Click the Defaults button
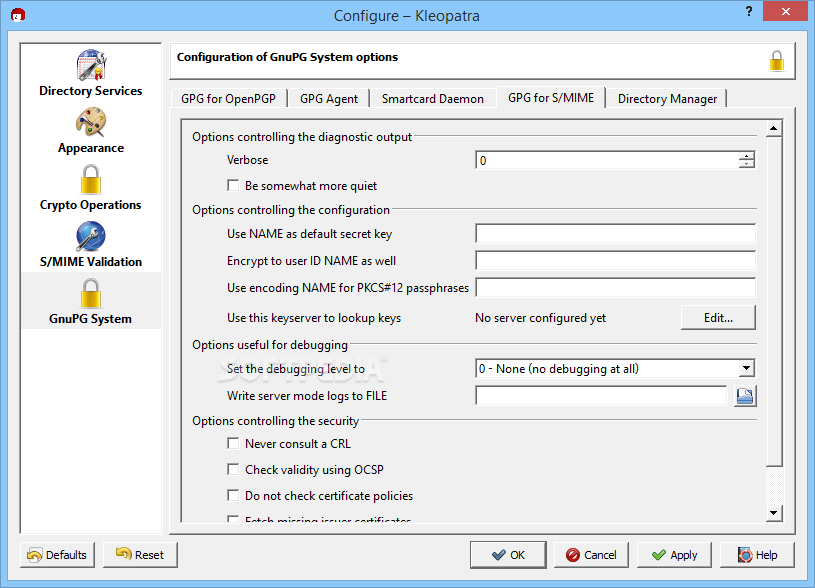815x588 pixels. coord(57,555)
